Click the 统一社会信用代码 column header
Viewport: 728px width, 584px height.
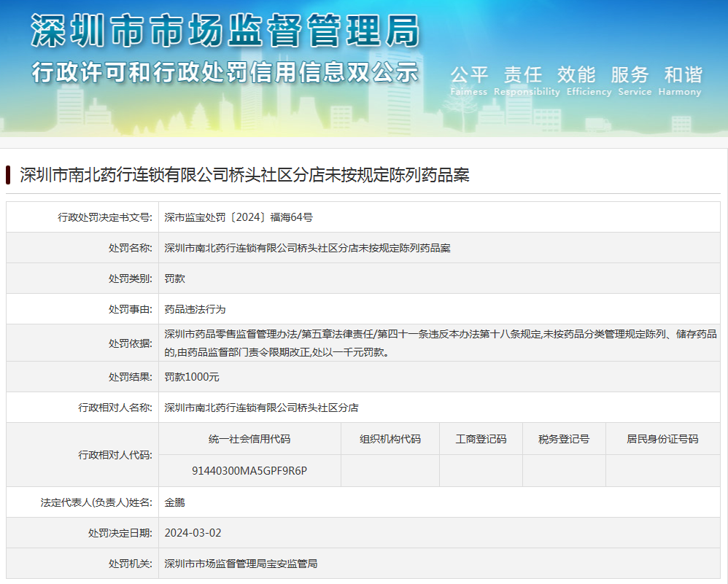tap(249, 439)
